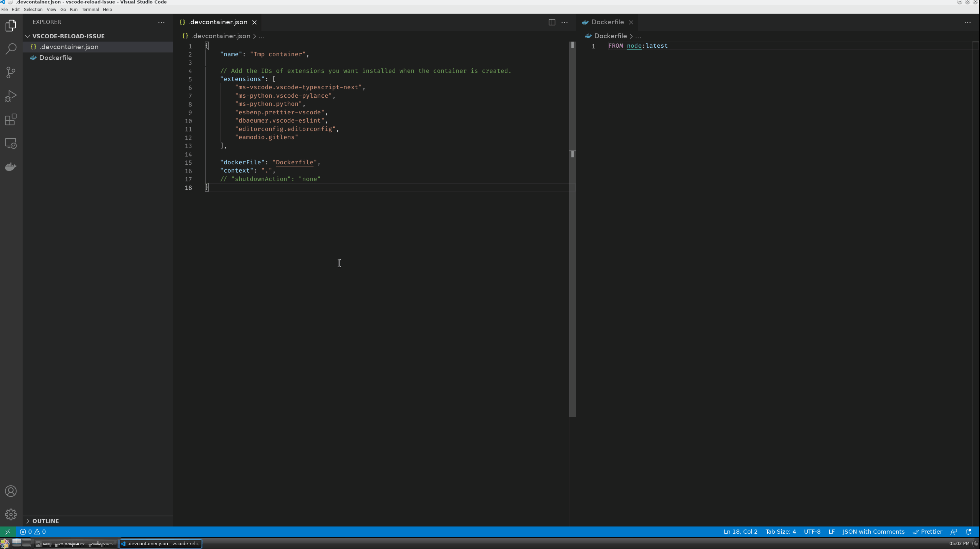Open the Terminal menu
Viewport: 980px width, 549px height.
(x=90, y=10)
